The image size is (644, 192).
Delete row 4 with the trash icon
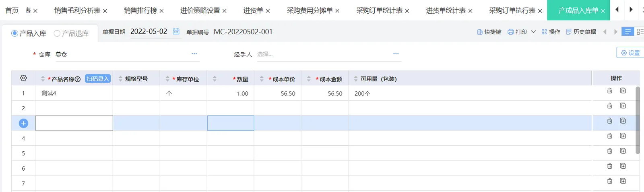pyautogui.click(x=609, y=136)
